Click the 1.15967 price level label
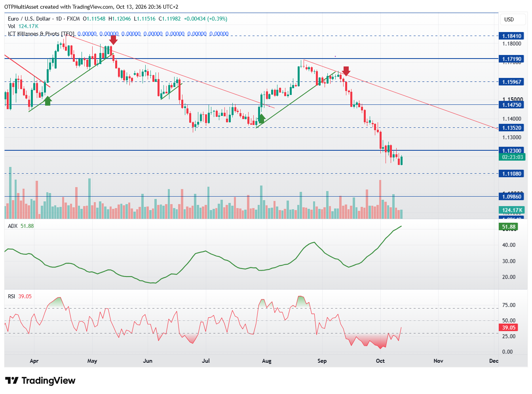The image size is (532, 394). tap(512, 82)
